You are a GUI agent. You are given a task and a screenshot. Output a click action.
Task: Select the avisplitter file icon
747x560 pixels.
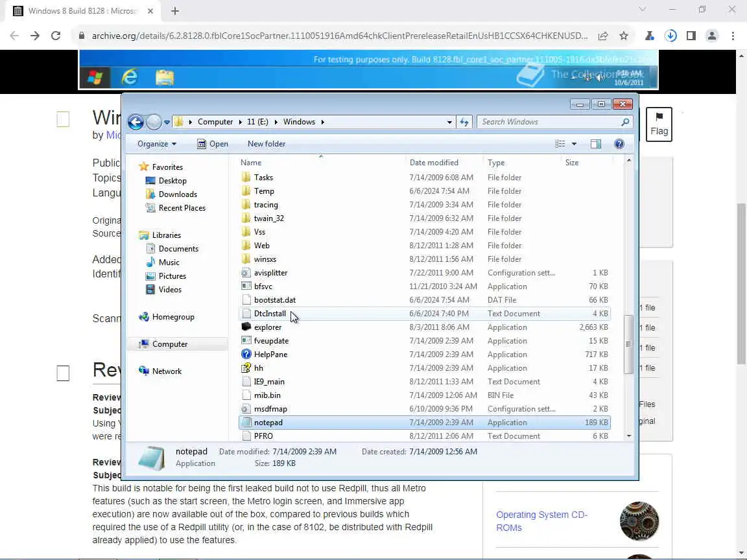(246, 273)
